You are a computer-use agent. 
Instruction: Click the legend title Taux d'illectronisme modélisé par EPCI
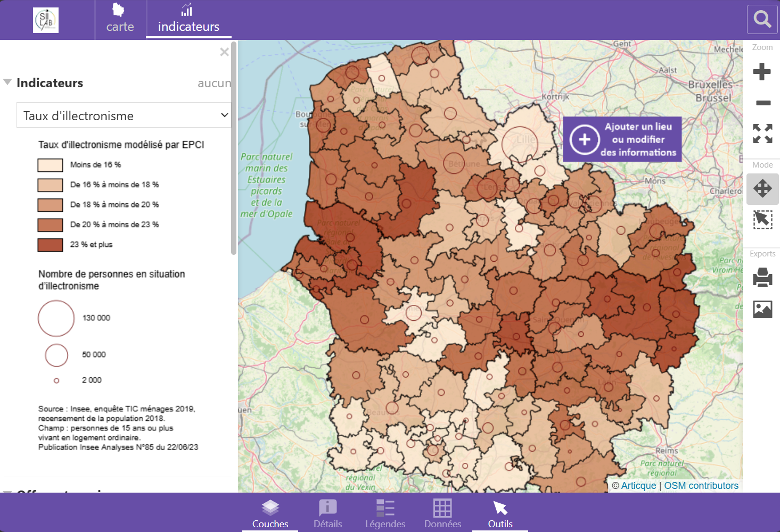121,145
